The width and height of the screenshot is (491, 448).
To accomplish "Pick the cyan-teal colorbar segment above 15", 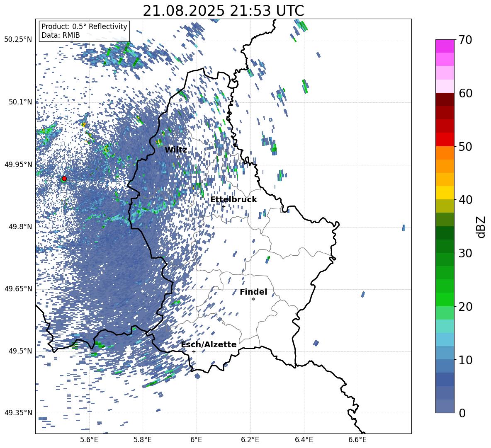I will pos(445,326).
